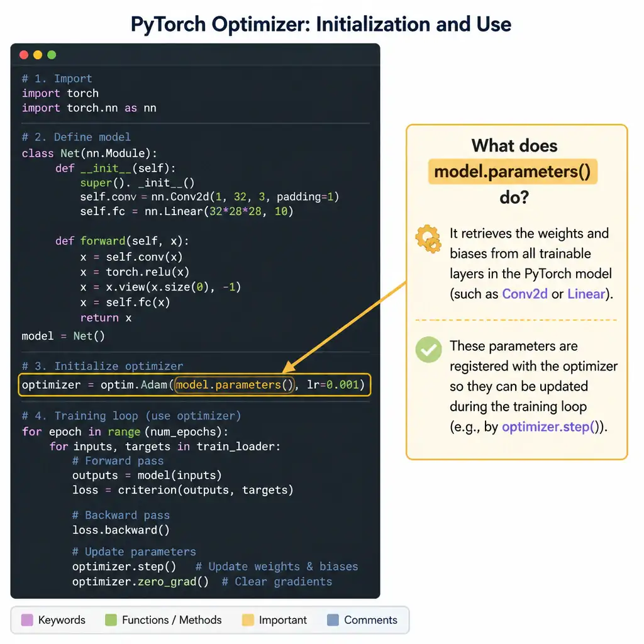Click the Keywords legend label
This screenshot has width=644, height=644.
(62, 619)
